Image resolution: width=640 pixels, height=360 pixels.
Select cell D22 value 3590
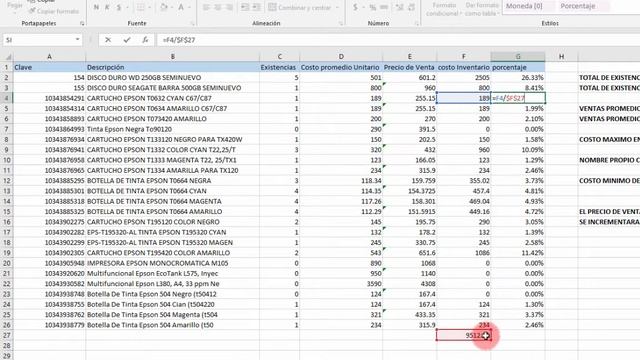(341, 284)
